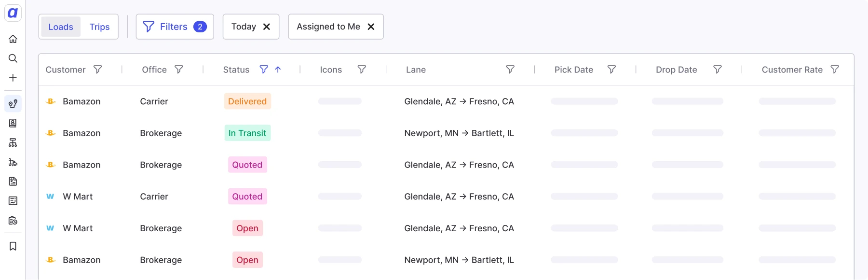Switch to the Trips tab
Screen dimensions: 868x280
point(99,27)
